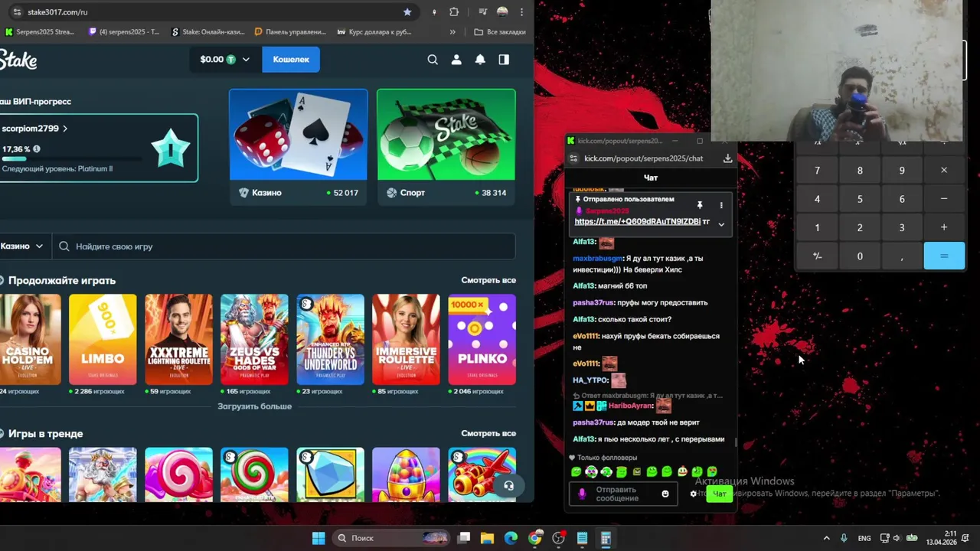980x551 pixels.
Task: Open Notepad from the taskbar
Action: tap(582, 538)
